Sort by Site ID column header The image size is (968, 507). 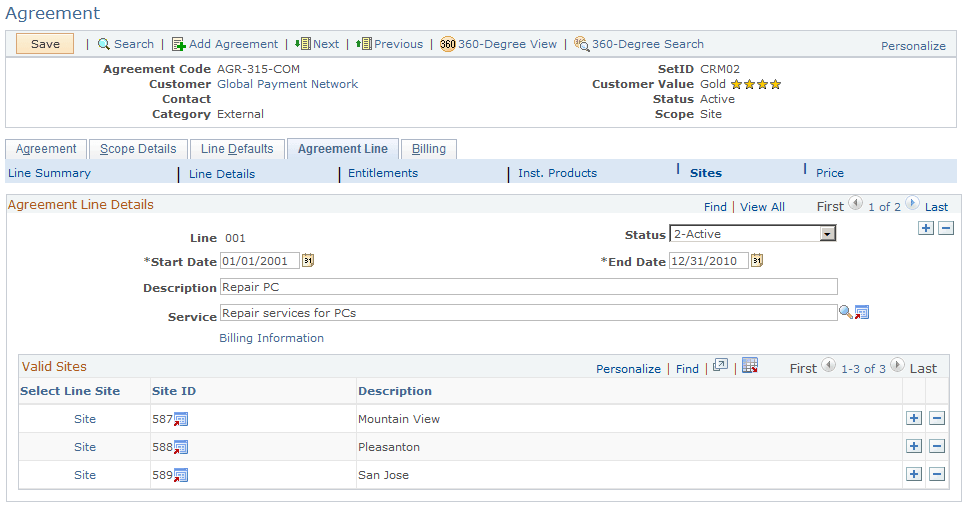(x=174, y=391)
